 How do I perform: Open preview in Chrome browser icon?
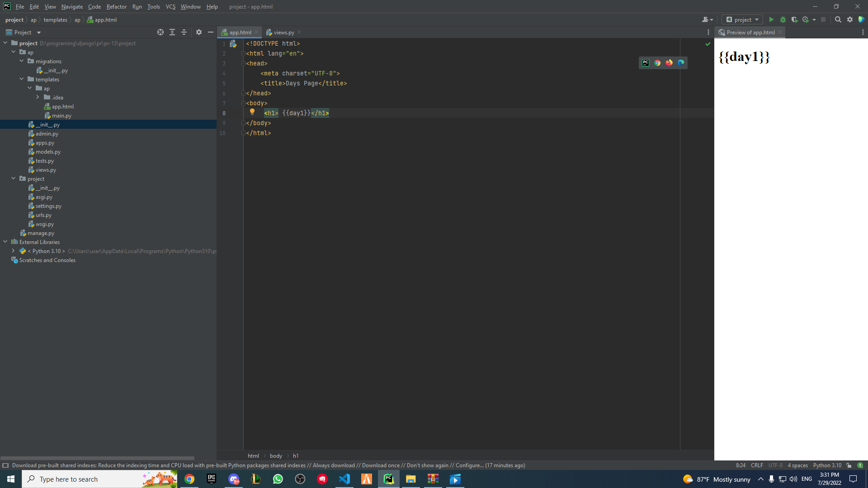click(657, 63)
